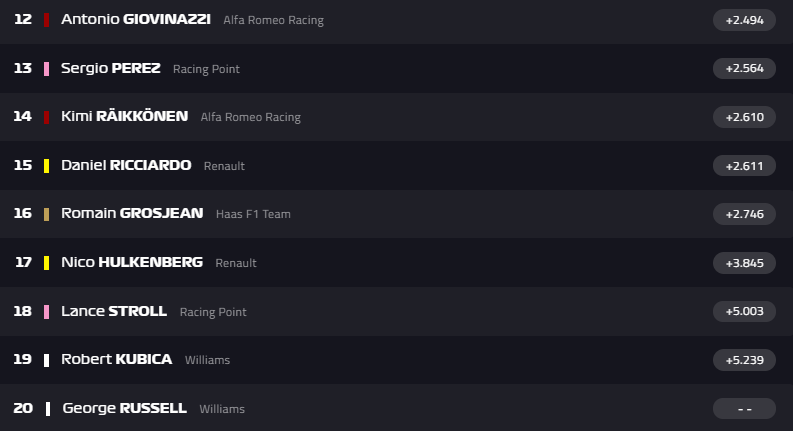Click the Williams label next to Kubica

pyautogui.click(x=207, y=360)
